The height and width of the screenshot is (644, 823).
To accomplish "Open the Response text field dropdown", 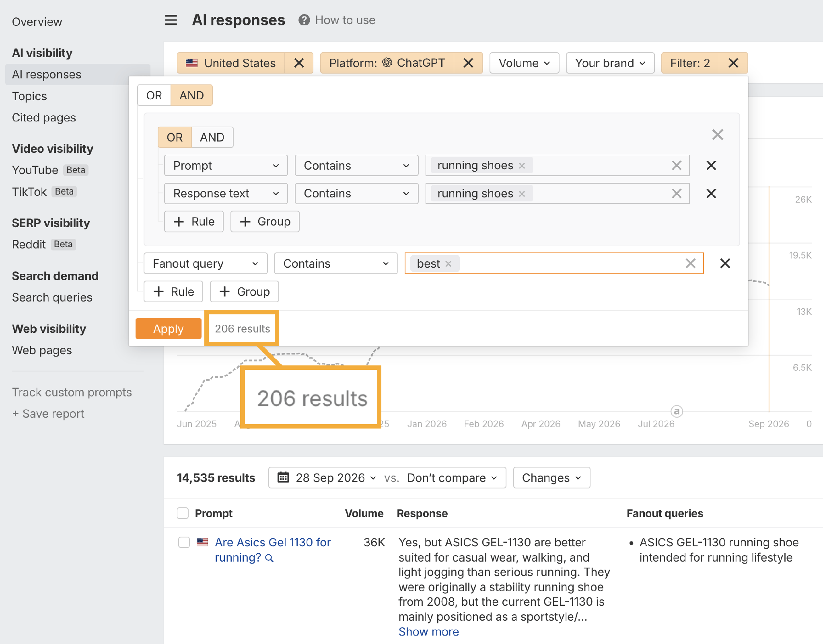I will pos(226,193).
